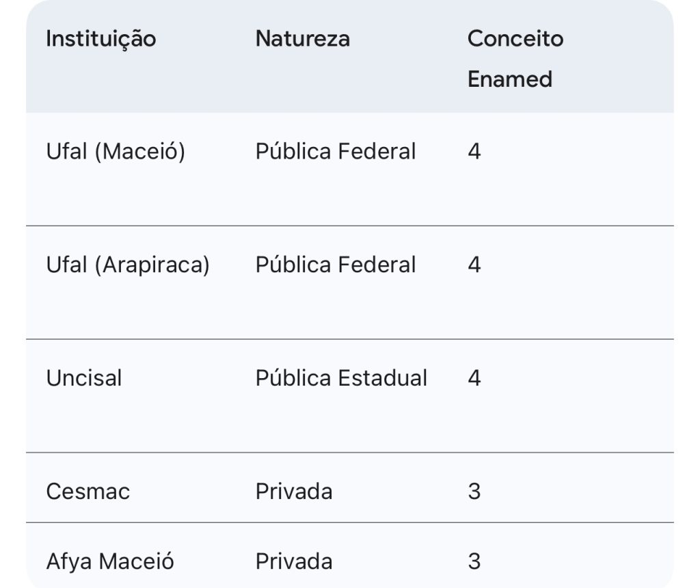The width and height of the screenshot is (700, 588).
Task: Click the word Conceito in the header
Action: pos(515,38)
